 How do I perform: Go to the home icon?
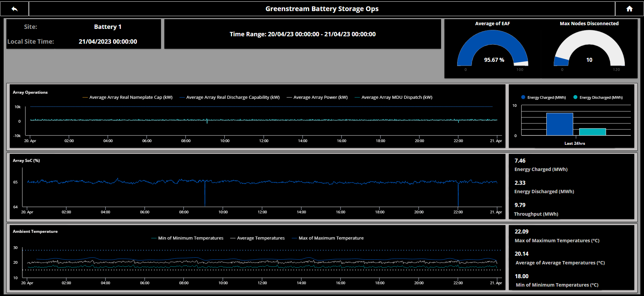(630, 9)
